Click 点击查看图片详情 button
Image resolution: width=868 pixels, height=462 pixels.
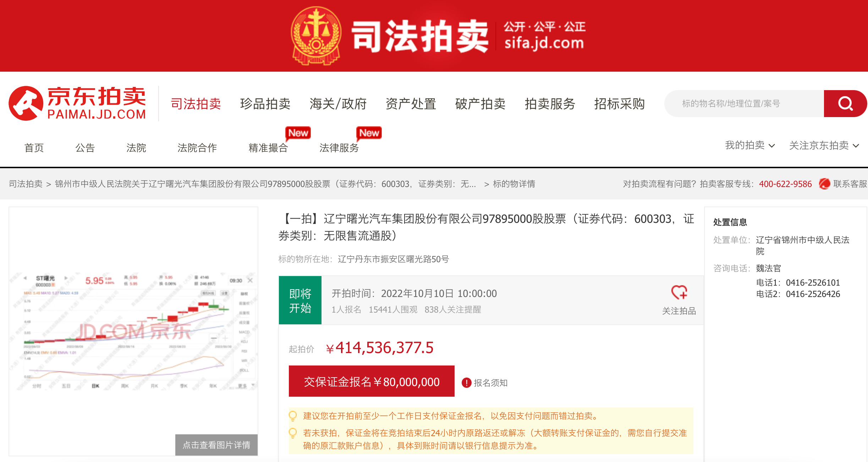pyautogui.click(x=216, y=445)
